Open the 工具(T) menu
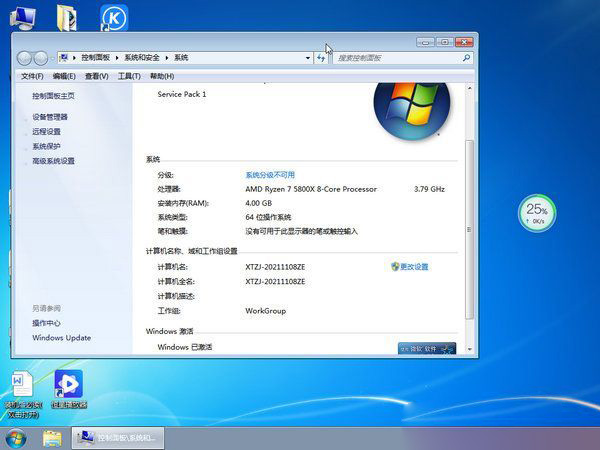This screenshot has height=450, width=600. [x=129, y=76]
